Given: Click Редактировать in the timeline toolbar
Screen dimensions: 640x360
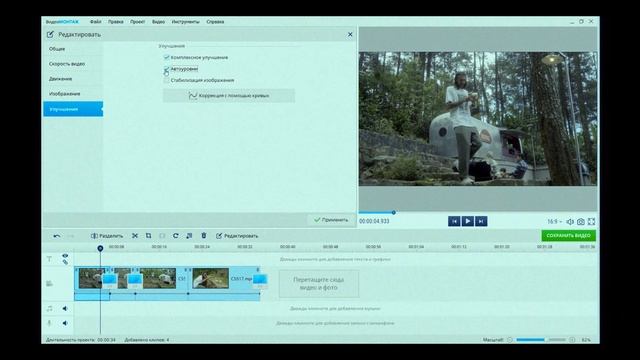Looking at the screenshot, I should [237, 236].
